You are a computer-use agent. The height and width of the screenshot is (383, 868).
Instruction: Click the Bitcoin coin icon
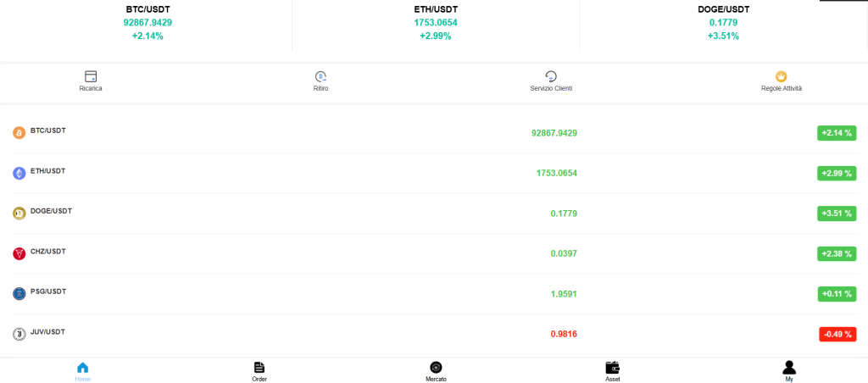(19, 133)
